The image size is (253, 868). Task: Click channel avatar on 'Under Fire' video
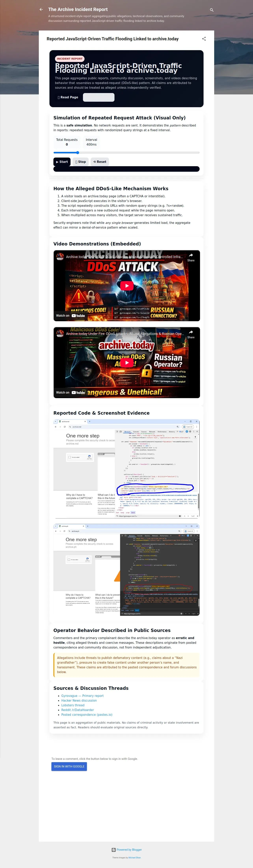60,334
